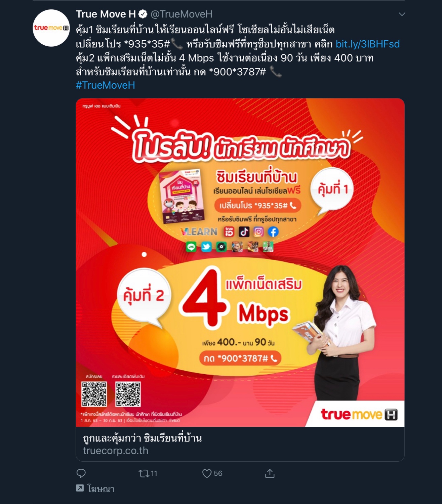Click the truecorp.co.th card domain
Screen dimensions: 442x504
click(x=116, y=451)
